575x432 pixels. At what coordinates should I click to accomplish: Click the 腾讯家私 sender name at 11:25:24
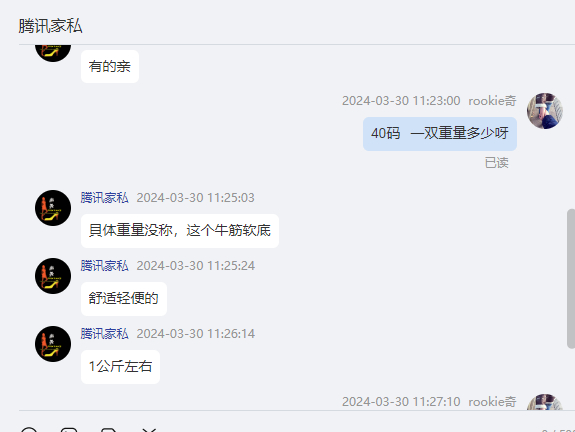tap(105, 266)
